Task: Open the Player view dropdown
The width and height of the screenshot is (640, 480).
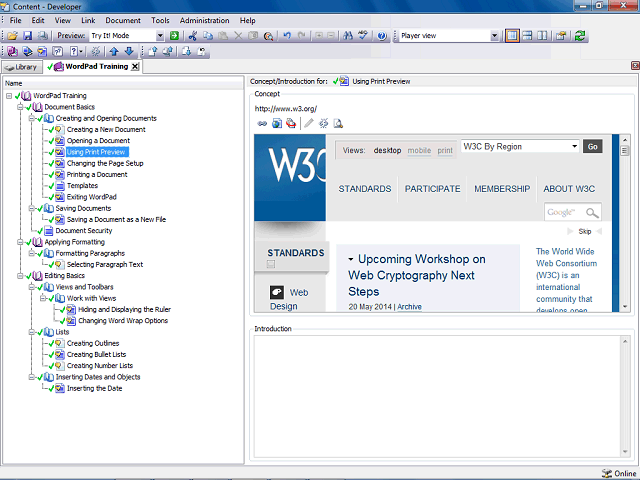Action: [x=494, y=36]
